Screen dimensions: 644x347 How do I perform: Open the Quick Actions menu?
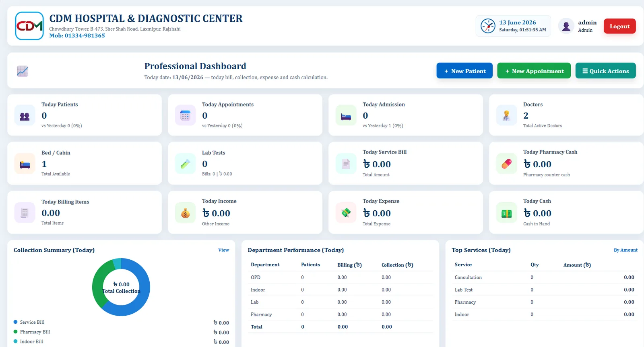[x=605, y=71]
